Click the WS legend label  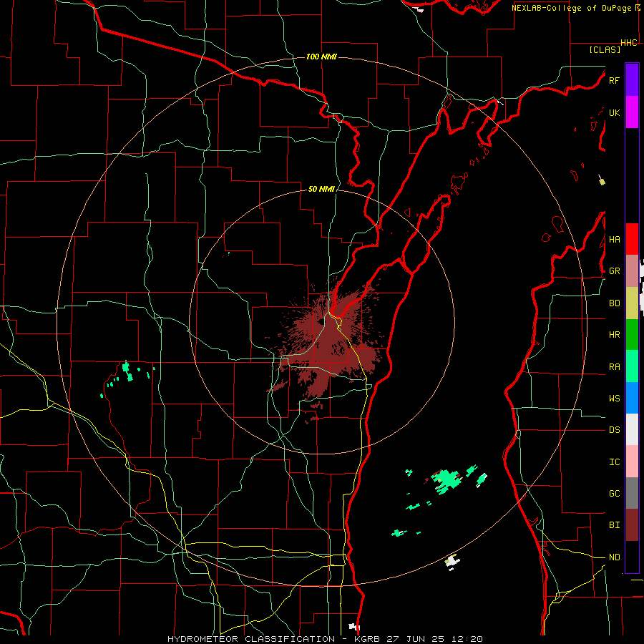click(614, 399)
